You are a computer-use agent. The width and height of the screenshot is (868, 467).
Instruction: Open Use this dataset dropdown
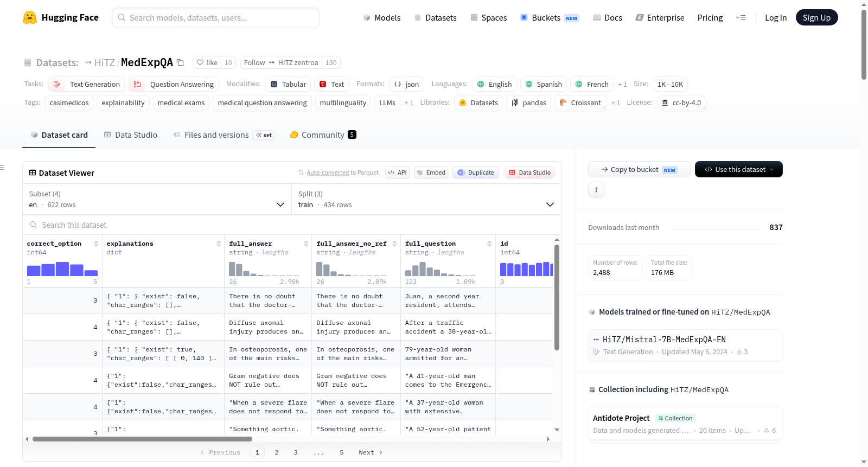[738, 169]
